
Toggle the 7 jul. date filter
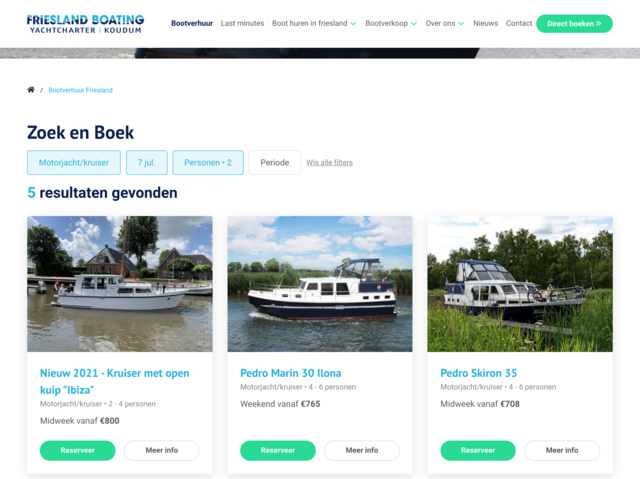tap(147, 162)
